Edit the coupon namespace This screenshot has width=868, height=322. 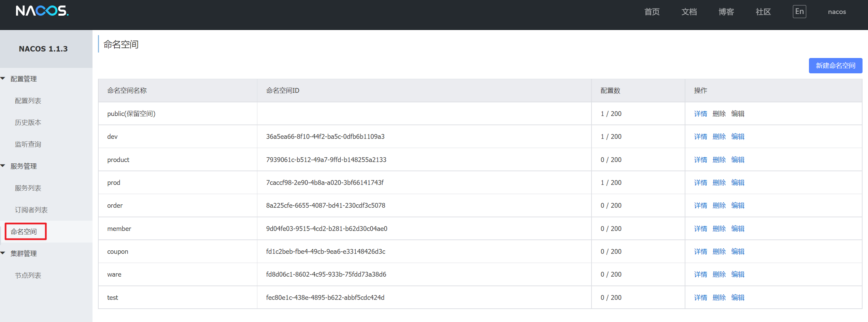pos(738,251)
